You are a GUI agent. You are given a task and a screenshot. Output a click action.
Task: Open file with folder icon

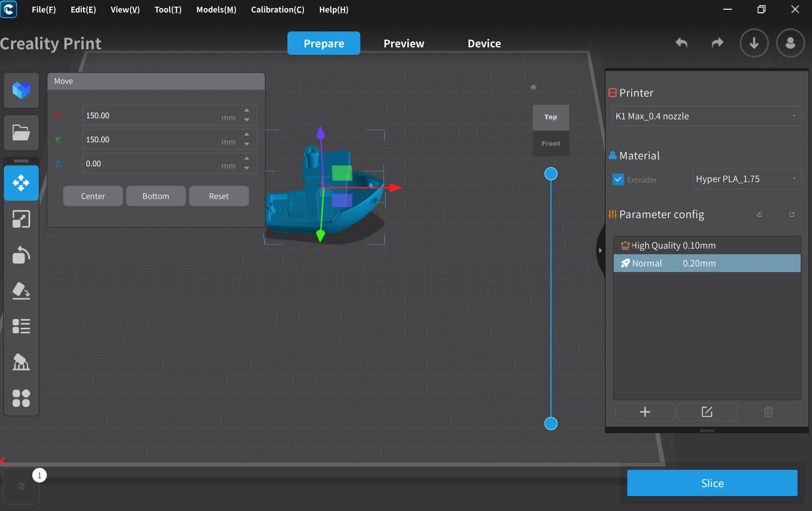point(21,132)
